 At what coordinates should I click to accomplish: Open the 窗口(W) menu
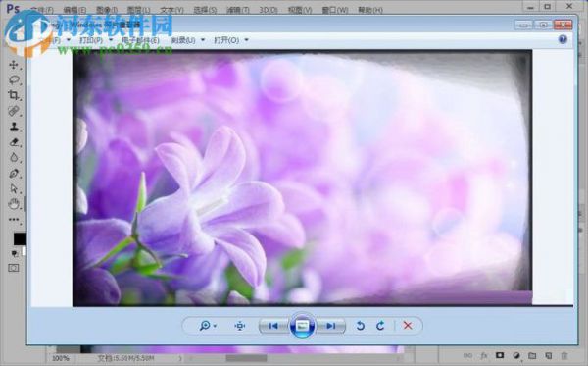click(x=335, y=10)
